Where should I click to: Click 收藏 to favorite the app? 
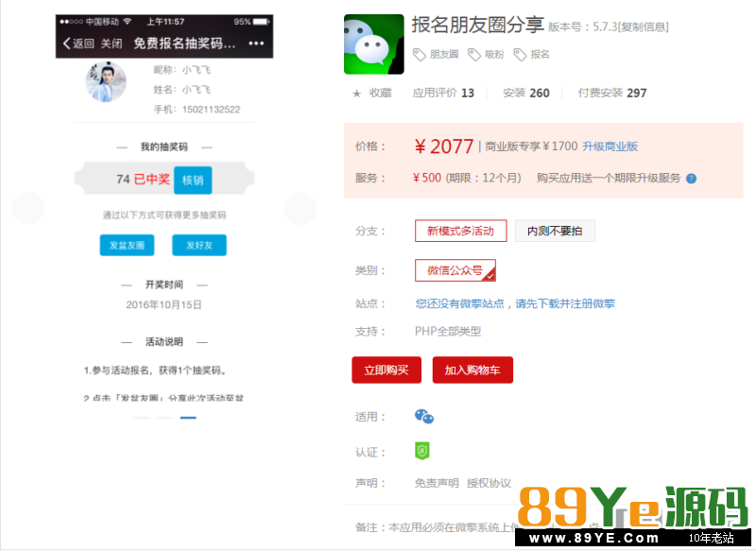coord(381,93)
